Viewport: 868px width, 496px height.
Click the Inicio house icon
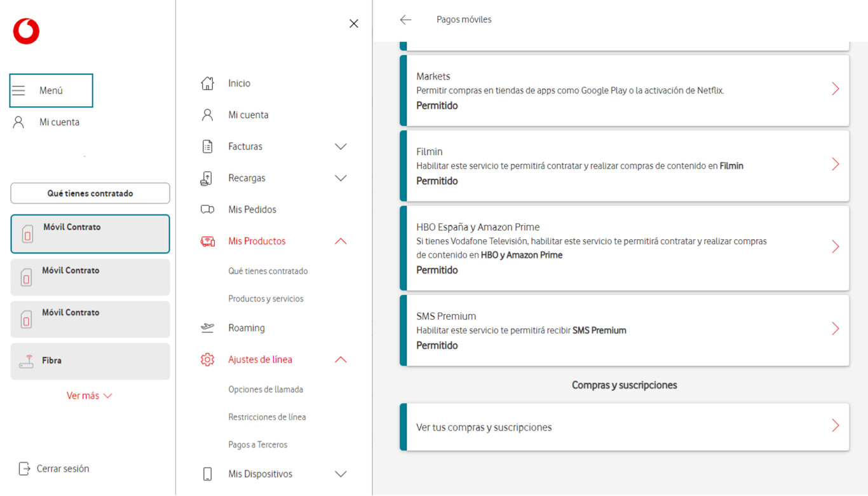207,83
